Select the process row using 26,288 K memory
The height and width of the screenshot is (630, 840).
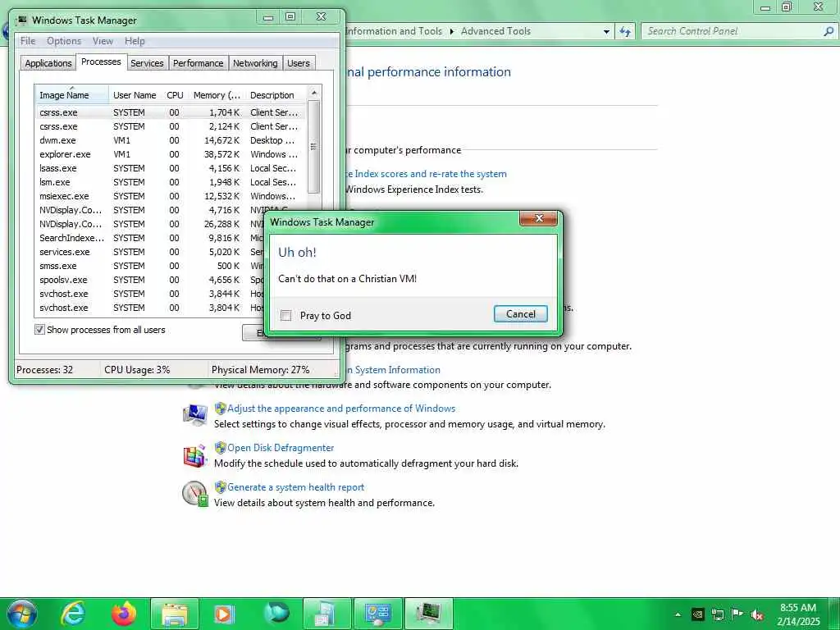[150, 224]
